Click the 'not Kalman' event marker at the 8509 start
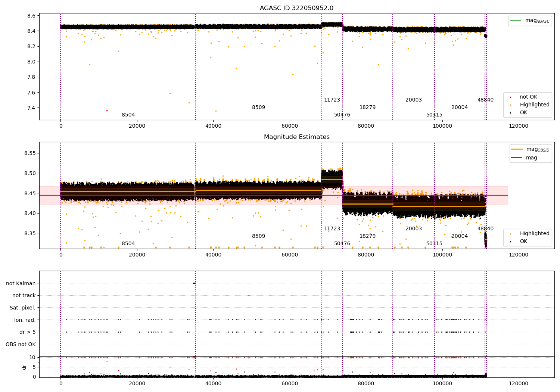Viewport: 560px width, 392px height. [x=194, y=283]
